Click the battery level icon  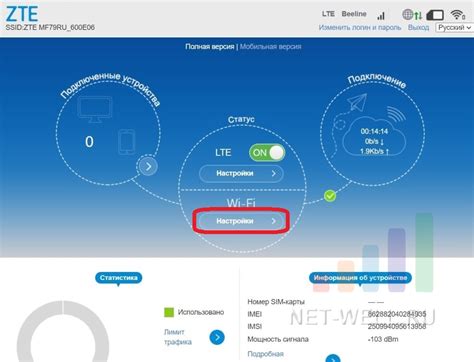435,15
